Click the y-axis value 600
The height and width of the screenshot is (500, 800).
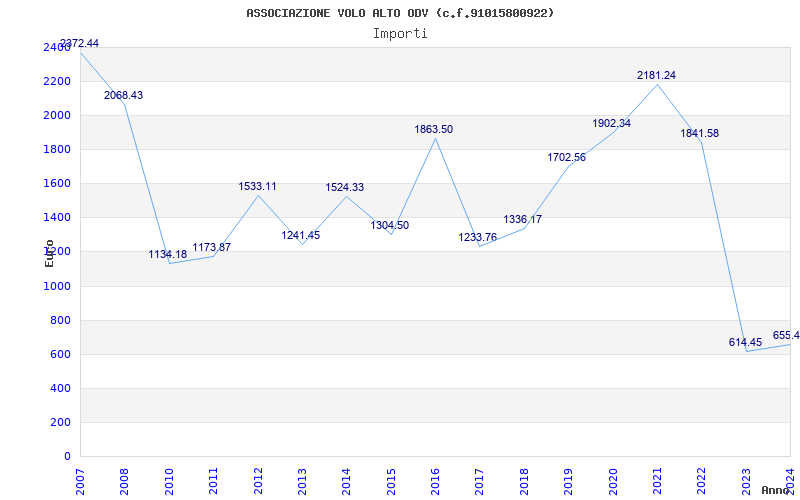pyautogui.click(x=60, y=355)
